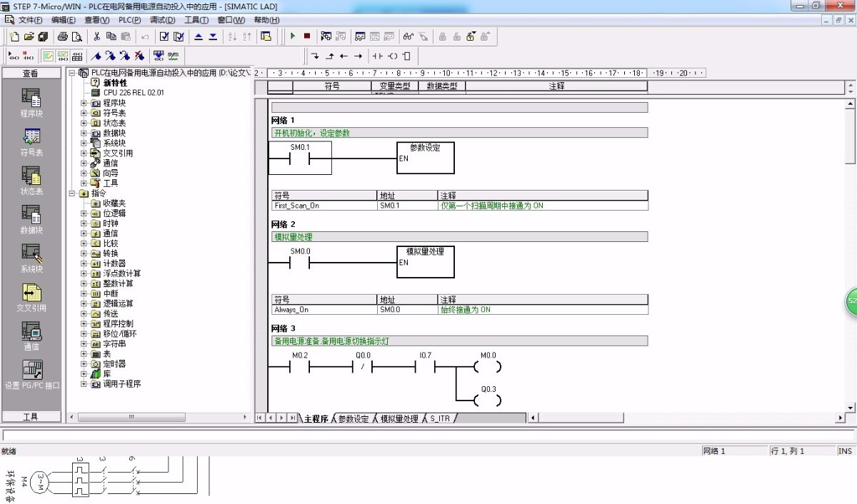Click the Compile All icon
Screen dimensions: 857x504
(x=179, y=36)
